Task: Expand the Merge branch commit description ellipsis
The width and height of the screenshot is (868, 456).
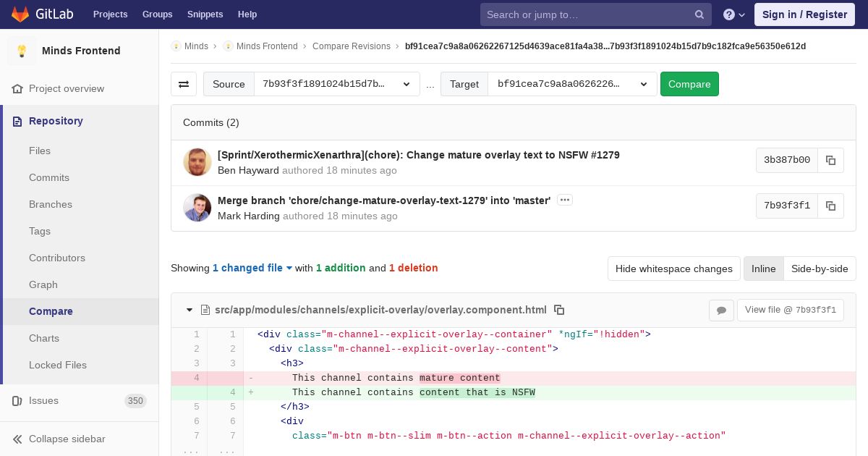Action: (x=565, y=200)
